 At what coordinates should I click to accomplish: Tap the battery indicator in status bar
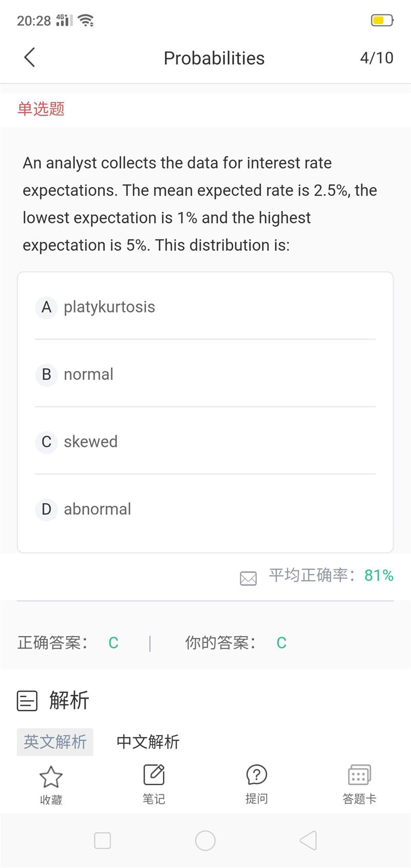(382, 21)
